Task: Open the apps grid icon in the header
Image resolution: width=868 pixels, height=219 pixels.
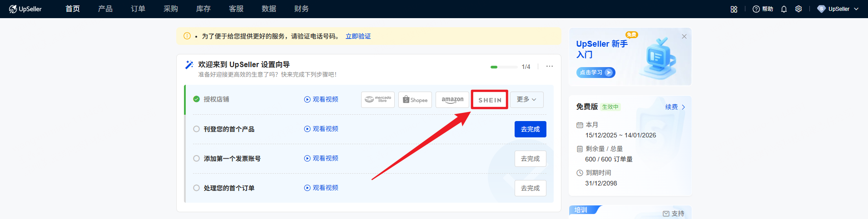Action: (x=734, y=9)
